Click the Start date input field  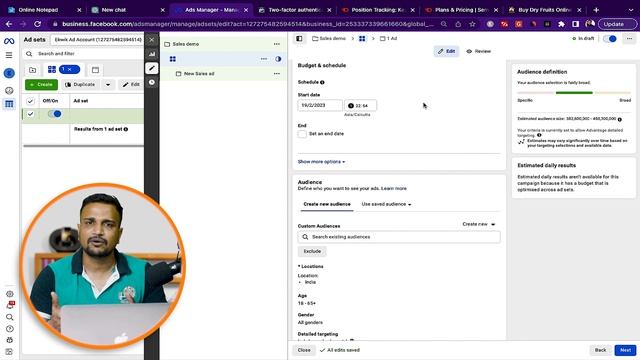(320, 105)
